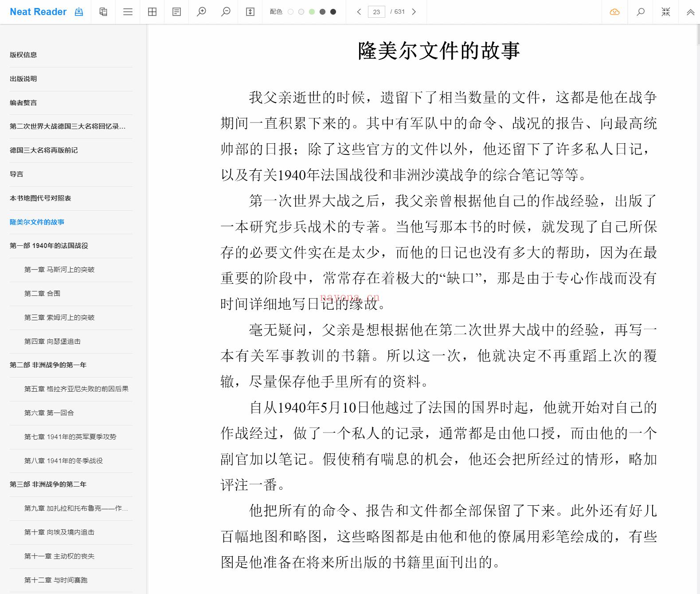Viewport: 700px width, 594px height.
Task: Open 第四章 向瑟堡追击
Action: tap(52, 342)
